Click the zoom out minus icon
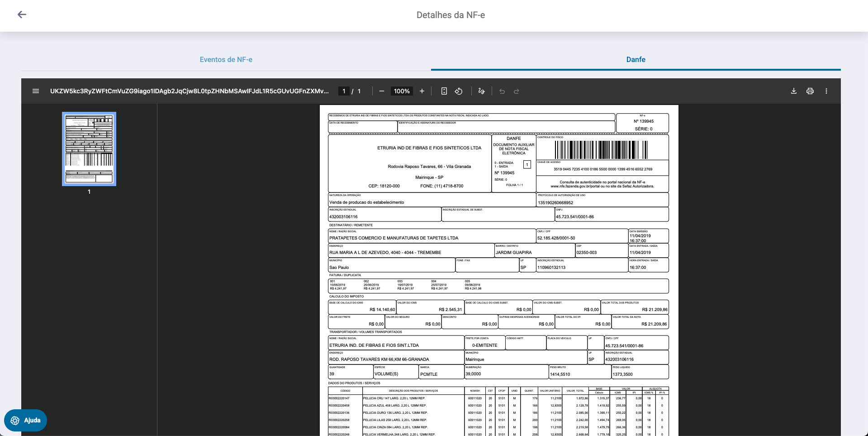This screenshot has width=868, height=436. coord(381,91)
